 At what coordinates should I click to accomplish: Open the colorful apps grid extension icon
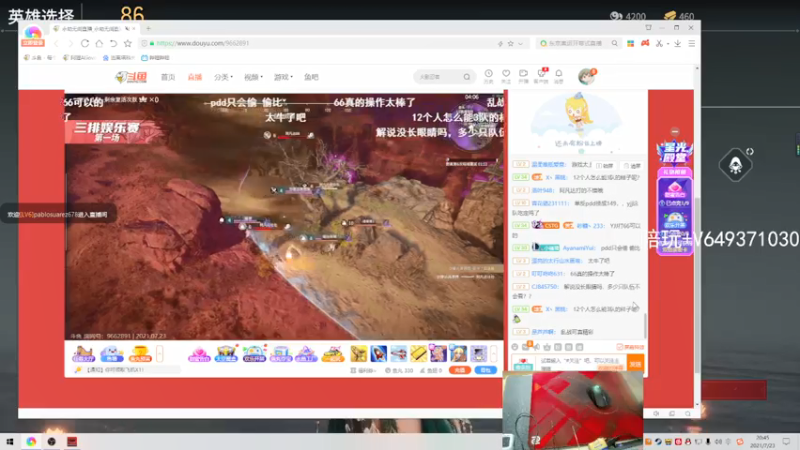click(631, 43)
